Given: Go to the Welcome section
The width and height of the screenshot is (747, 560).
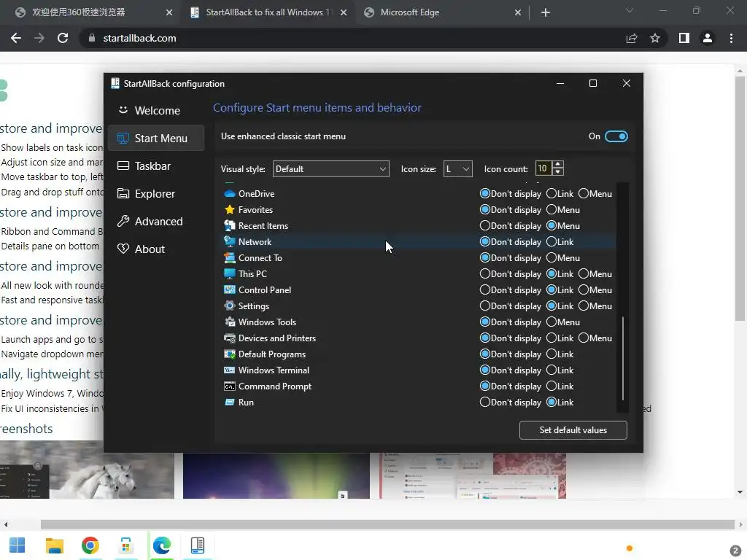Looking at the screenshot, I should point(156,111).
